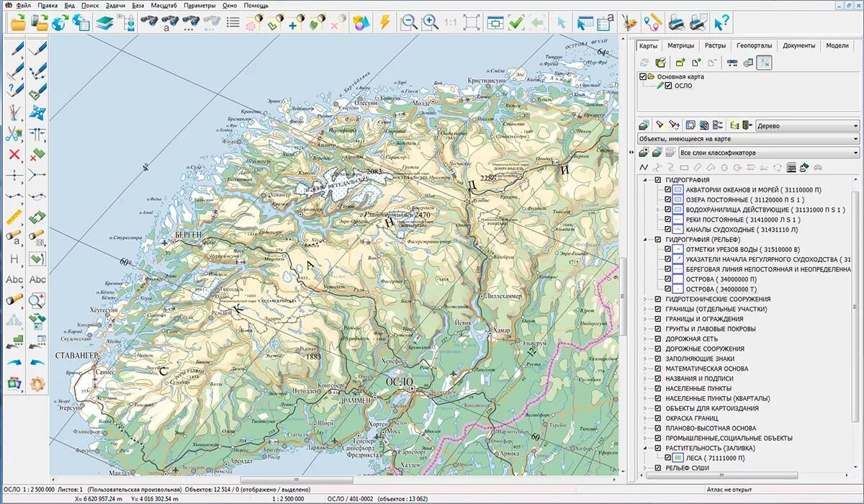The height and width of the screenshot is (504, 864).
Task: Click the АКВАТОРИИ ОКЕАНОВ И МОРЕЙ symbol swatch
Action: click(x=678, y=189)
